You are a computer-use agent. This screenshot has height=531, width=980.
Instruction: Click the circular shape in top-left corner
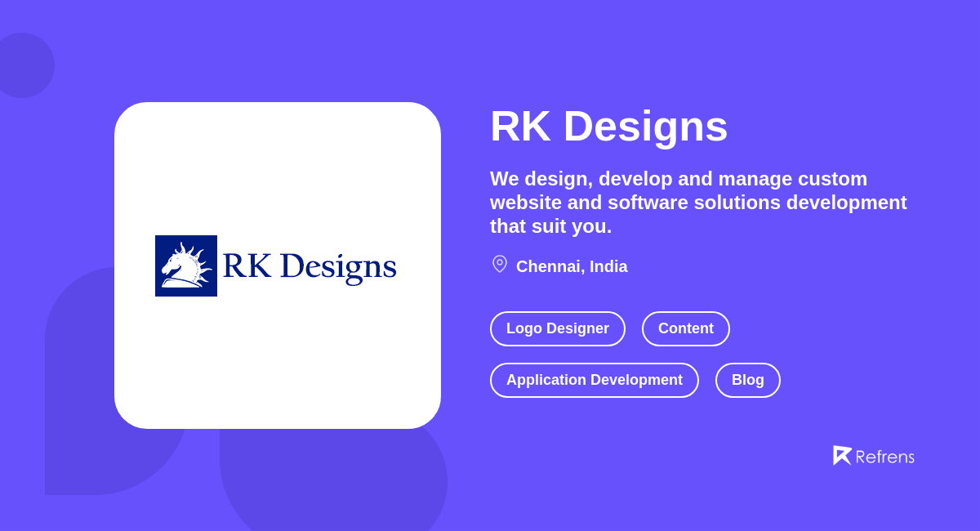24,65
